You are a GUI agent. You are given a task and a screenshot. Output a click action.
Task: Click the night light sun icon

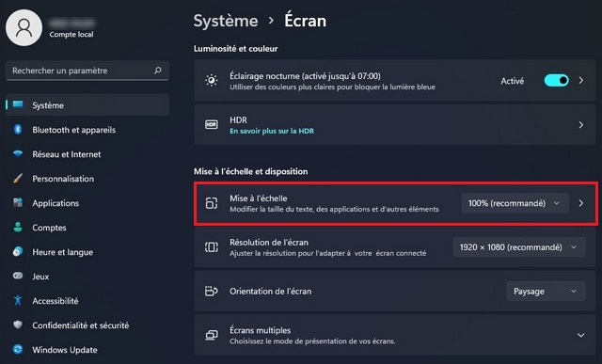point(211,80)
